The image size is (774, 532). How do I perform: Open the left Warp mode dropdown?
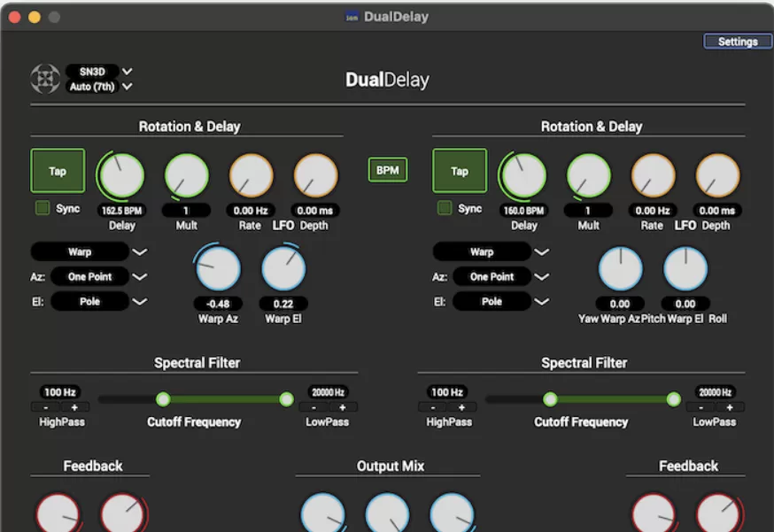point(89,251)
